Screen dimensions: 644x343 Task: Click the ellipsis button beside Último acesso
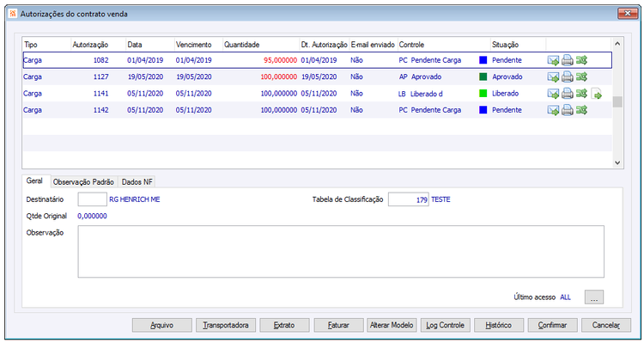click(594, 297)
